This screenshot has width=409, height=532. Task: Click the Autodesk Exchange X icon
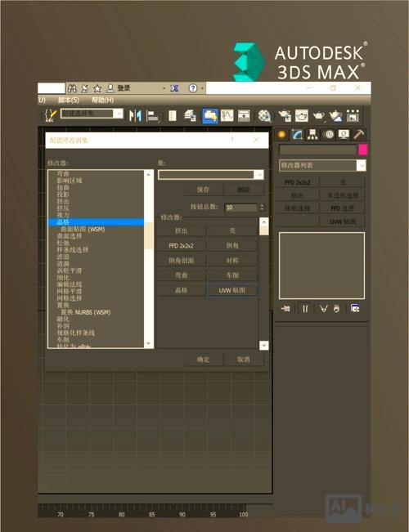click(174, 88)
